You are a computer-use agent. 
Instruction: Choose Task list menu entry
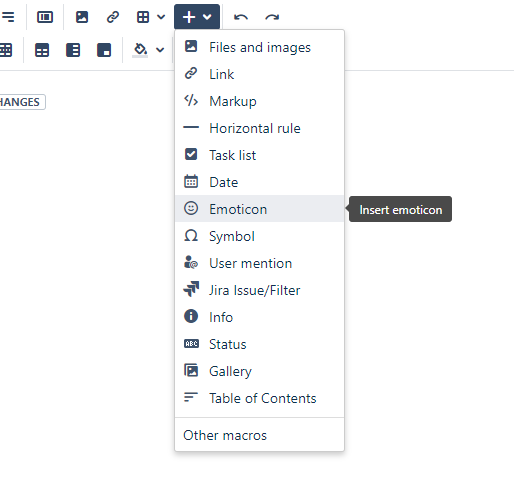tap(259, 155)
